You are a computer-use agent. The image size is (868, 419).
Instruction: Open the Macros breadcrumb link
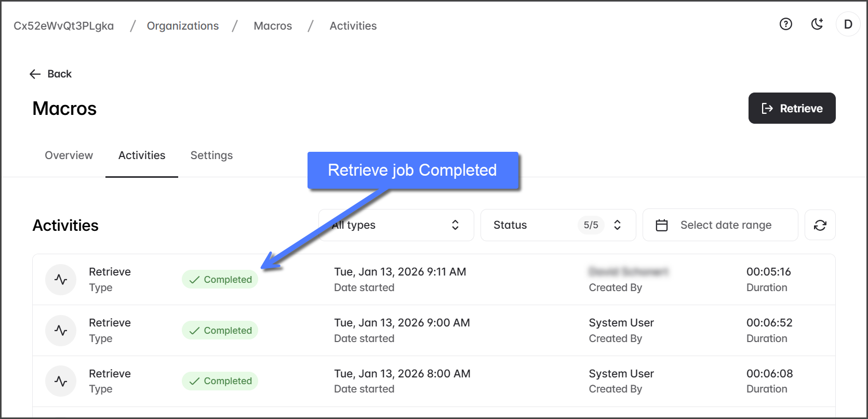pos(273,26)
